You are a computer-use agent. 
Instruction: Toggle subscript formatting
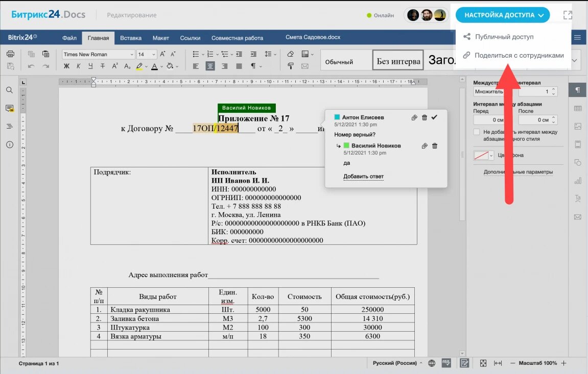pyautogui.click(x=127, y=66)
